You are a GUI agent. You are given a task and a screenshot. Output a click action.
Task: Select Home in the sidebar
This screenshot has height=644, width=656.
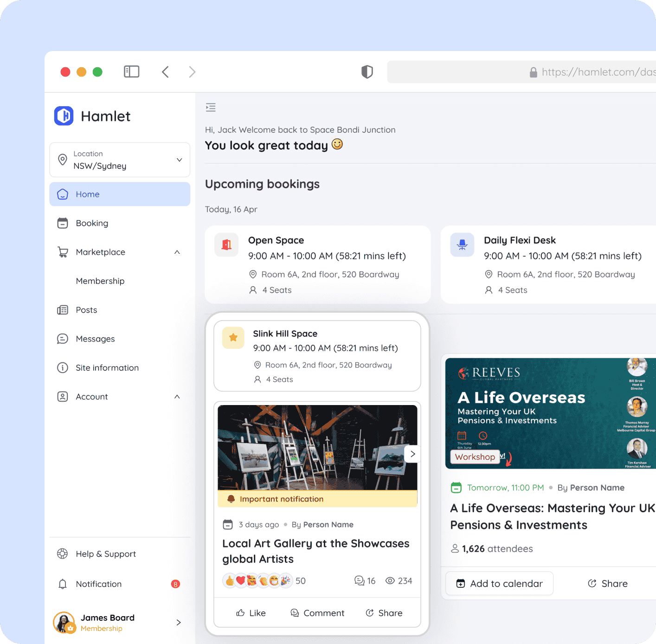pos(120,194)
